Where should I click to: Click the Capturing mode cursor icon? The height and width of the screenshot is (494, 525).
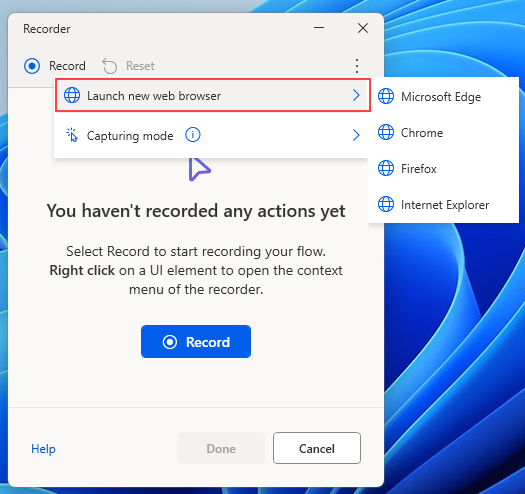pyautogui.click(x=72, y=135)
